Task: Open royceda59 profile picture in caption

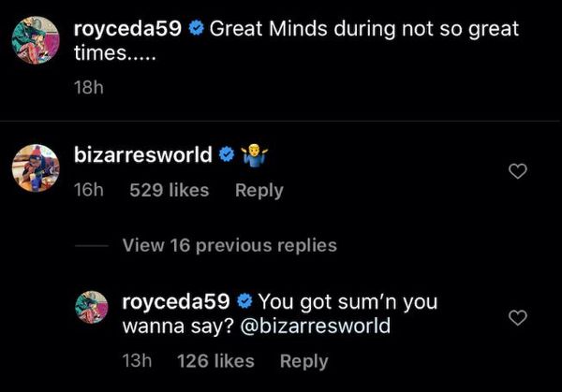Action: coord(36,40)
